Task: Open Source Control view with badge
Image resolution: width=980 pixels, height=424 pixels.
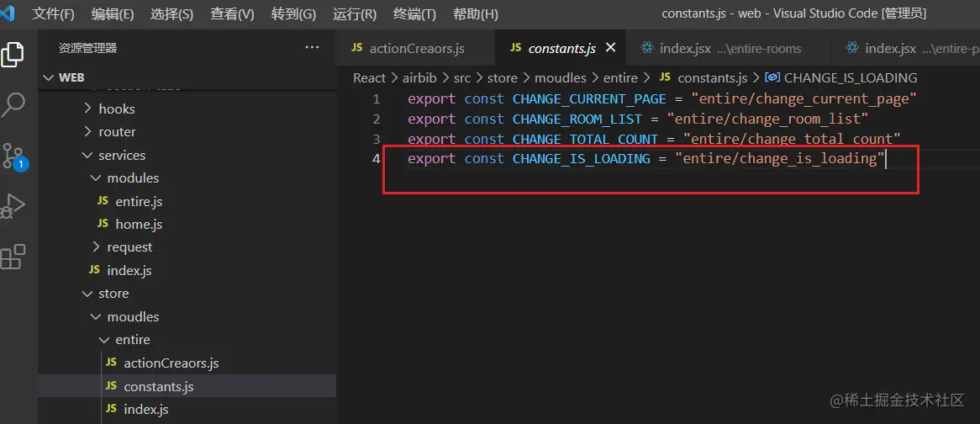Action: [x=13, y=156]
